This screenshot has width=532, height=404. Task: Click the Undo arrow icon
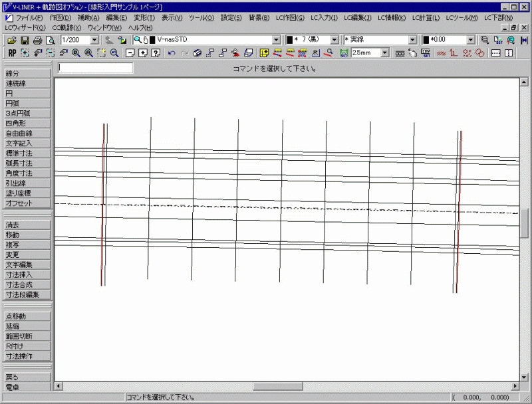coord(172,53)
